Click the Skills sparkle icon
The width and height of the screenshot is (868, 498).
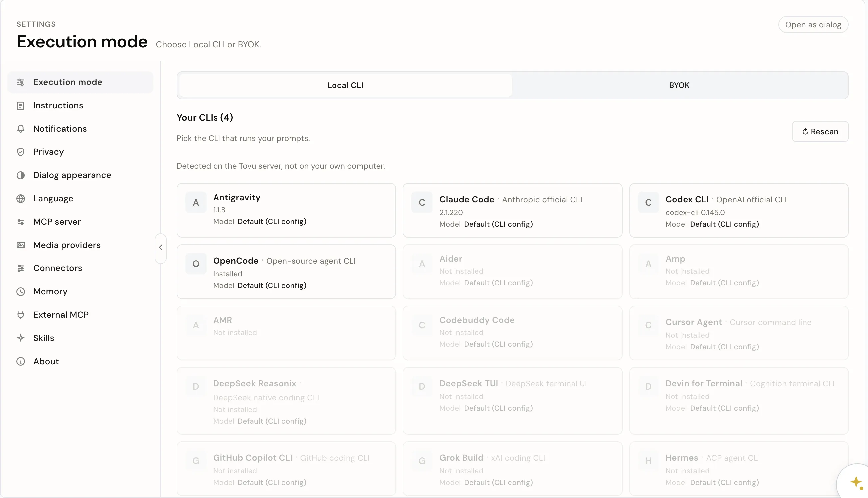click(x=21, y=338)
